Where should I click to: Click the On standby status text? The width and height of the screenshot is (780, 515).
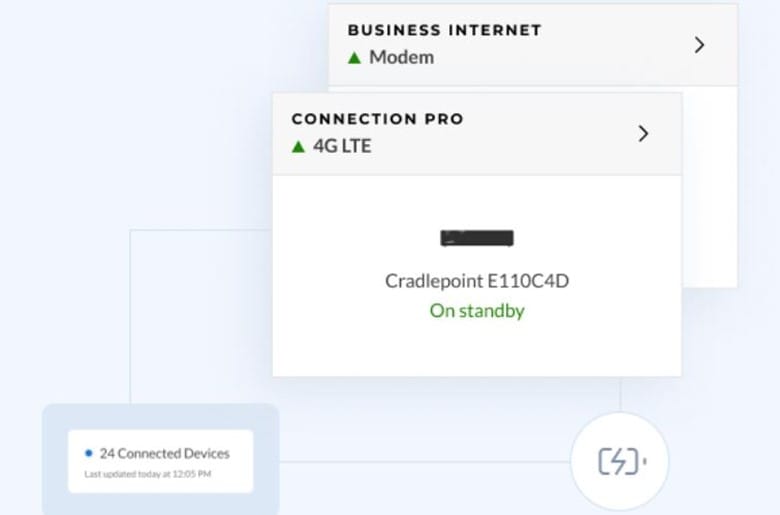477,310
